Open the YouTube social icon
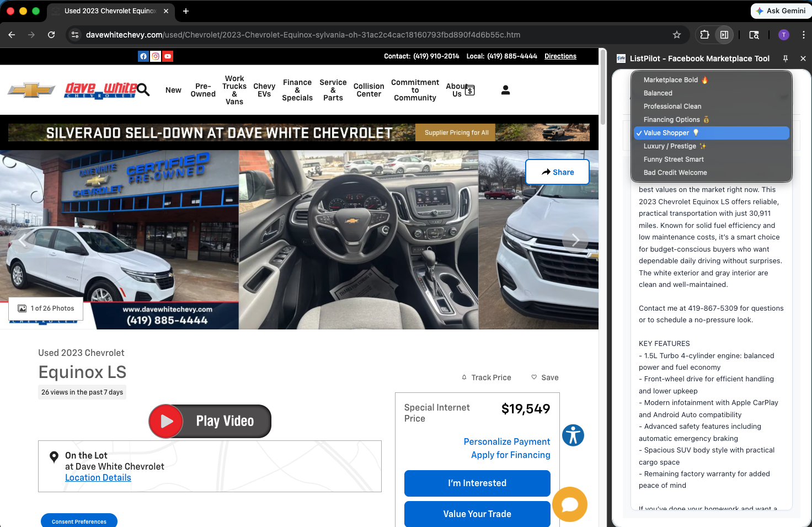 (168, 56)
